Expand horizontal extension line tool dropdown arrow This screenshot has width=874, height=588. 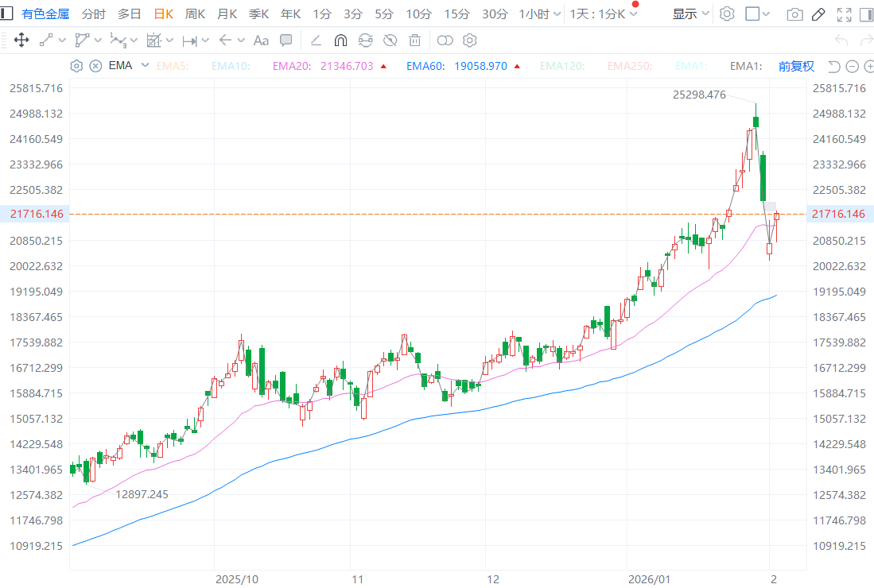coord(205,40)
